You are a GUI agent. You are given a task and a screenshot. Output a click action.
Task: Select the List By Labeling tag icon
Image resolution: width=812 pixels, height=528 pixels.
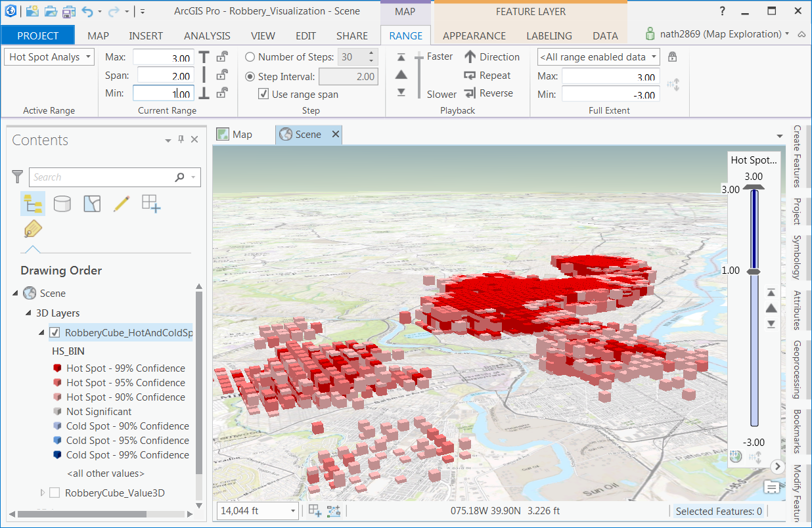pyautogui.click(x=32, y=230)
